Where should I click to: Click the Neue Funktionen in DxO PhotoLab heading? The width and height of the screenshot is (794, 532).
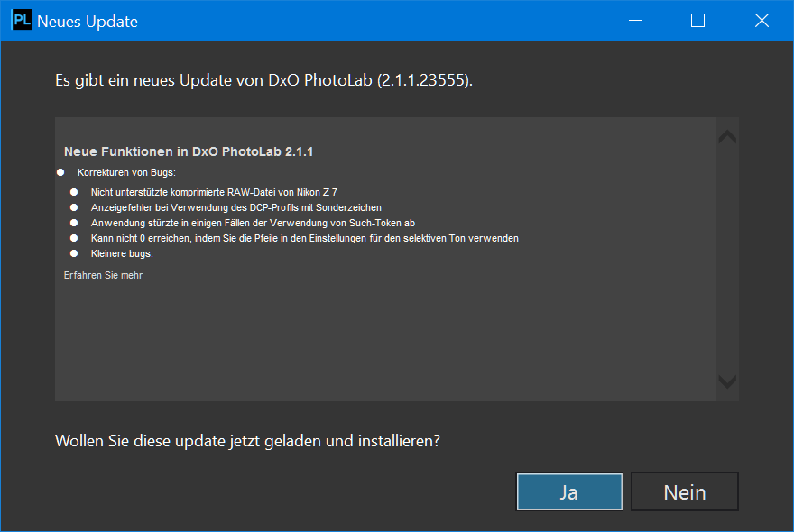[x=189, y=151]
